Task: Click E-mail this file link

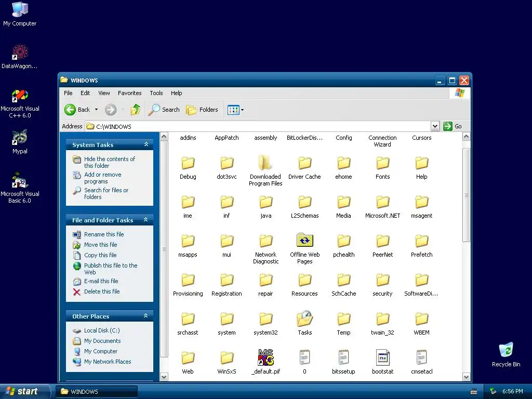Action: tap(101, 281)
